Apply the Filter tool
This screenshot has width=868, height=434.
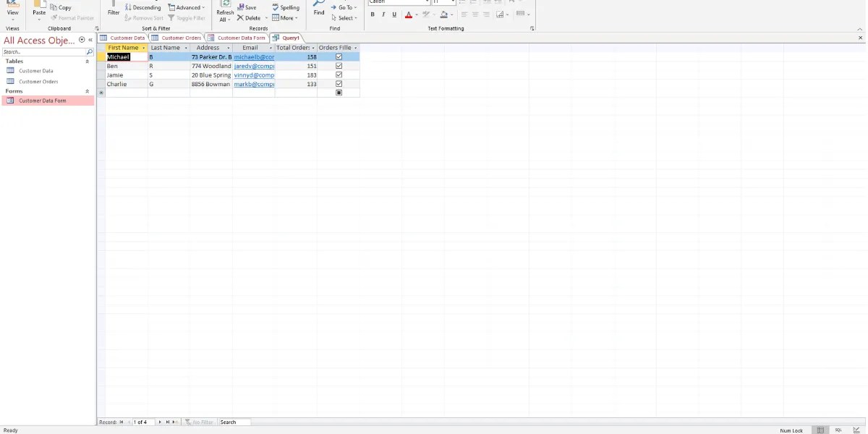click(113, 9)
